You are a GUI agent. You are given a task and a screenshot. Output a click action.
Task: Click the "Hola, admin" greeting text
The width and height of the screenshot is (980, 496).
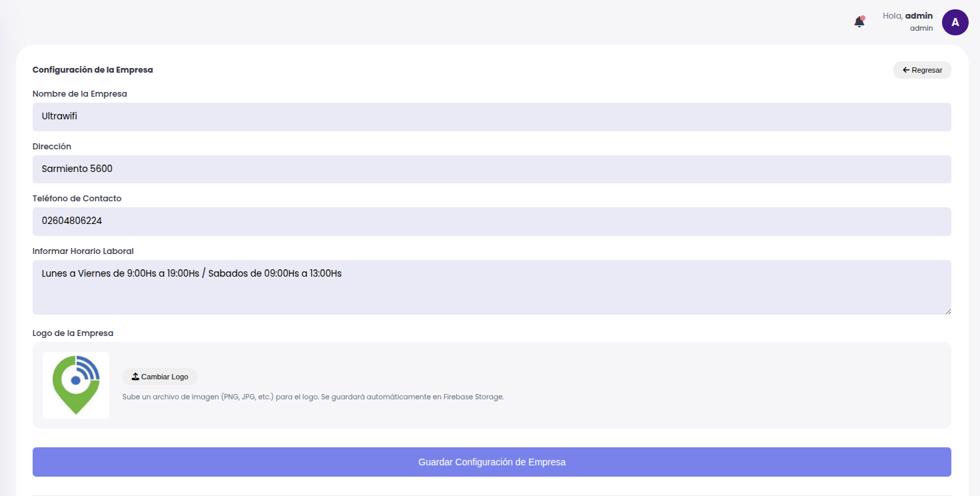tap(907, 16)
